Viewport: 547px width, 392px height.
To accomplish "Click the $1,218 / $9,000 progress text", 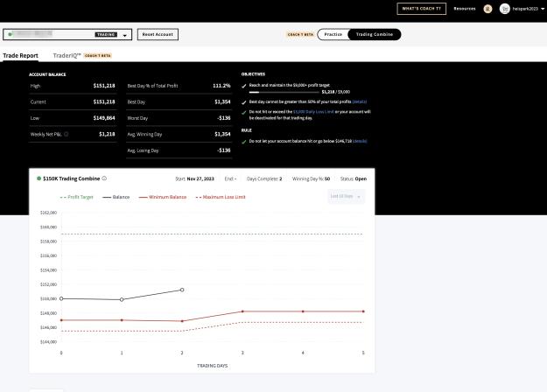I will (335, 92).
